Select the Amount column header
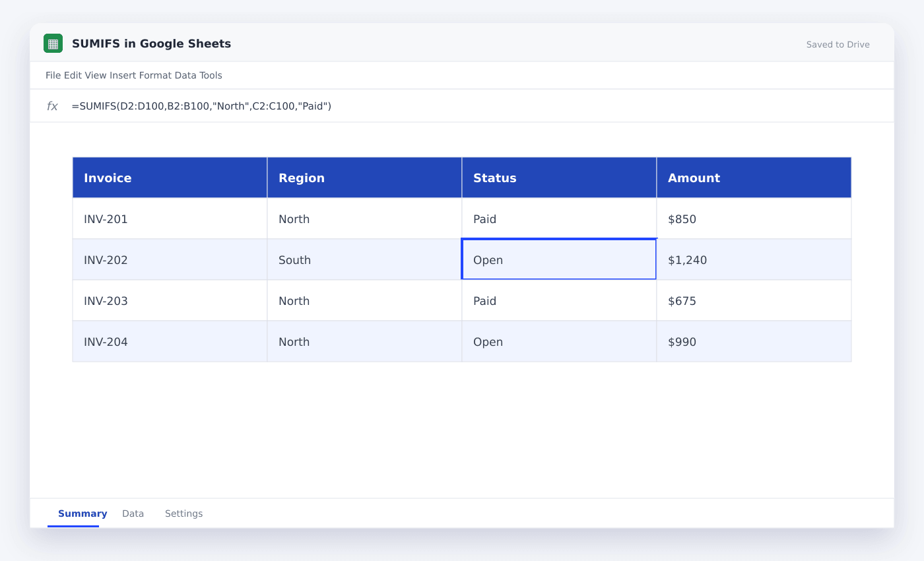 pos(754,178)
